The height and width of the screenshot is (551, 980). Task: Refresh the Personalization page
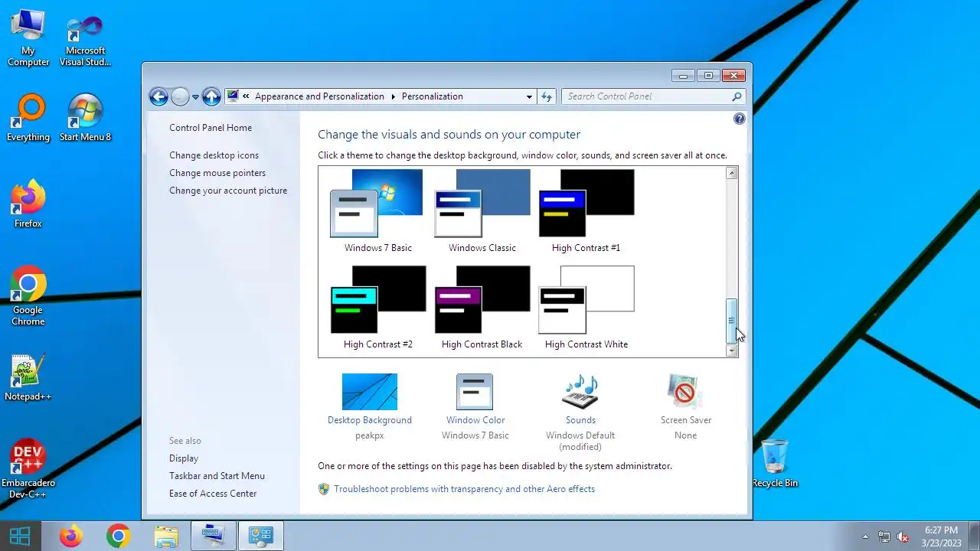pyautogui.click(x=547, y=96)
